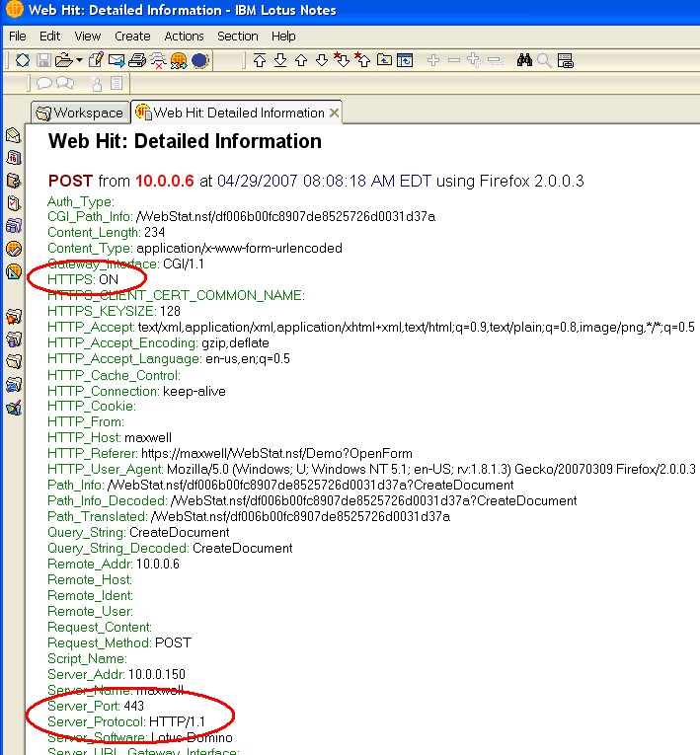Viewport: 700px width, 755px height.
Task: Open the Calendar bookmark in sidebar
Action: pyautogui.click(x=14, y=158)
